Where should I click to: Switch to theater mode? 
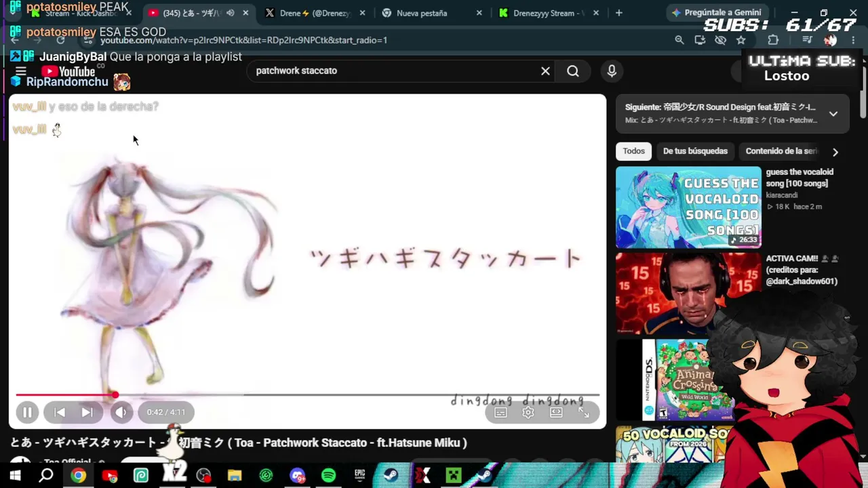pyautogui.click(x=556, y=413)
